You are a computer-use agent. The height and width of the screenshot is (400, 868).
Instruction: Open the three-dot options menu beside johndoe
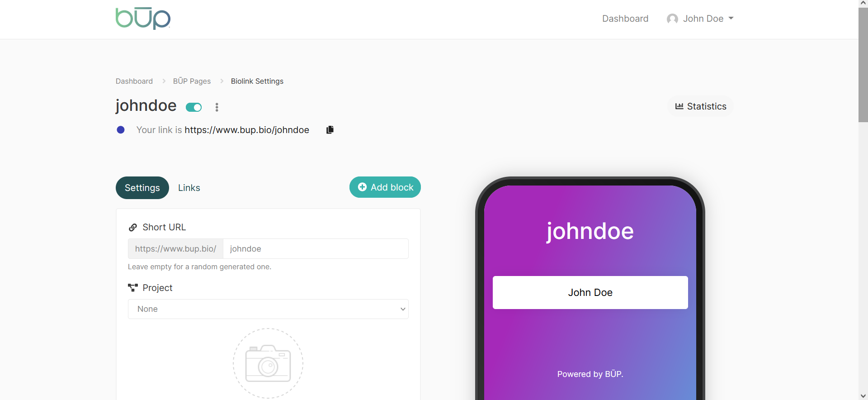click(217, 107)
